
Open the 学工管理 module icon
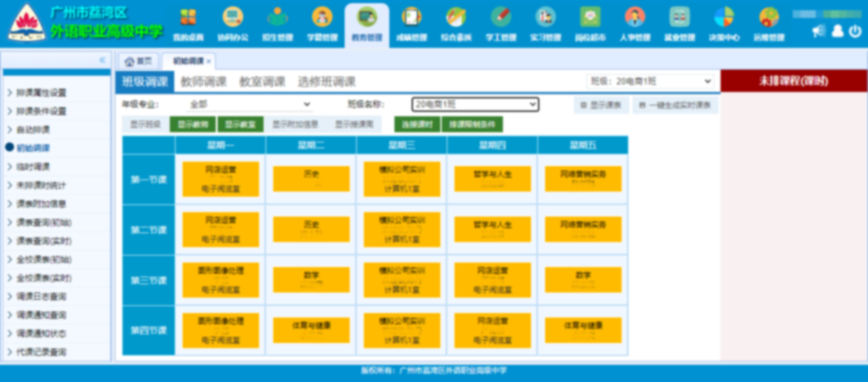(501, 17)
